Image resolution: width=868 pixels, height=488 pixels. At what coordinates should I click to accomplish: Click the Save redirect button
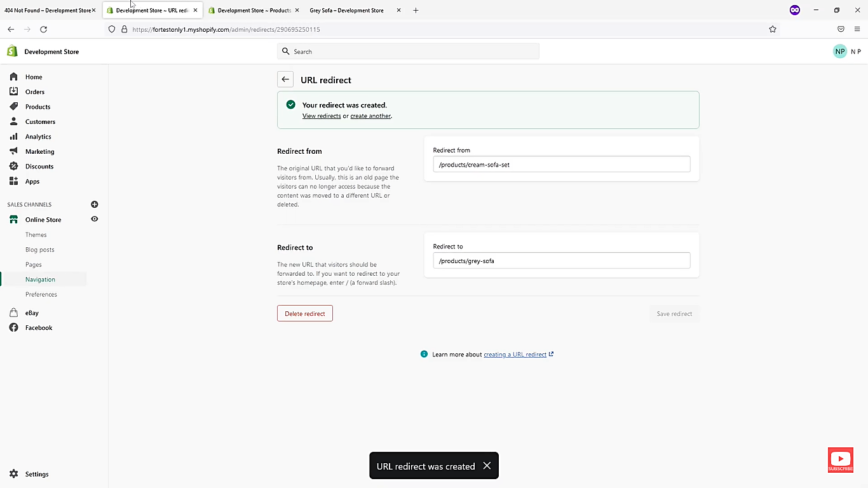point(674,313)
